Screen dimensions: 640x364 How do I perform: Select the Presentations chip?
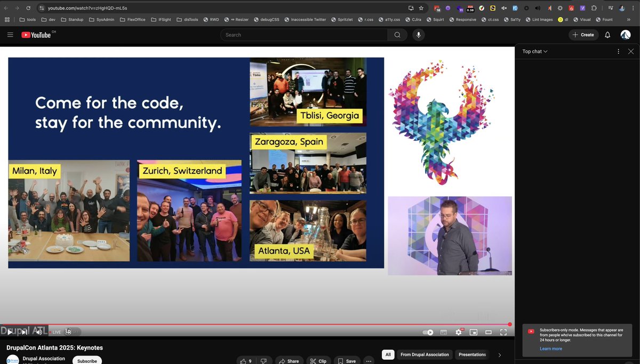click(x=472, y=354)
